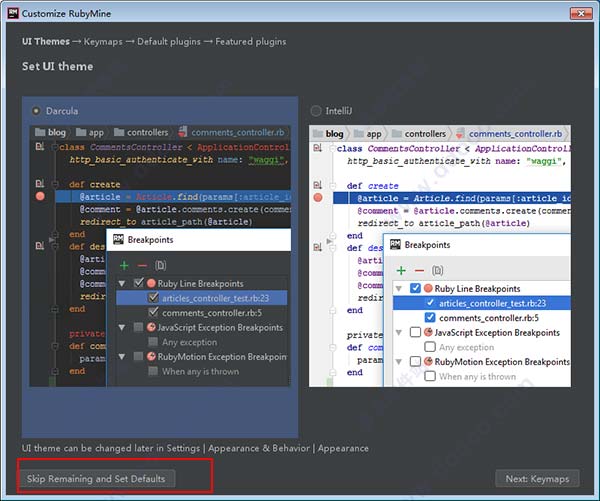The image size is (600, 501).
Task: Click highlighted @article line in Darcula preview
Action: tap(173, 197)
